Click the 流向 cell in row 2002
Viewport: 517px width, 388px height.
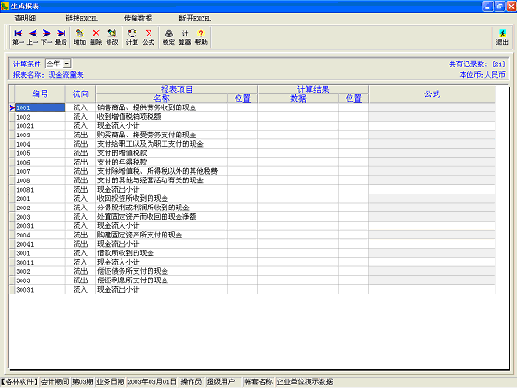click(x=80, y=208)
